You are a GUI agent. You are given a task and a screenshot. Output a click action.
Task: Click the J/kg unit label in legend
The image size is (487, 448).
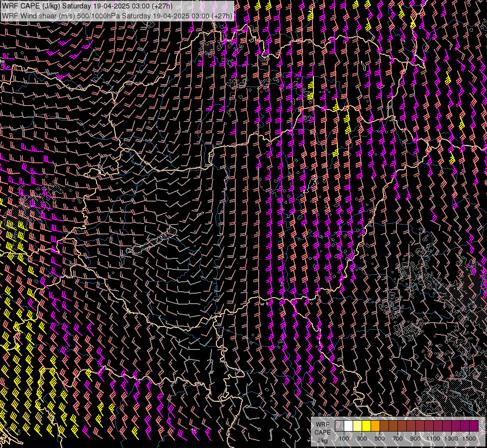(x=322, y=441)
